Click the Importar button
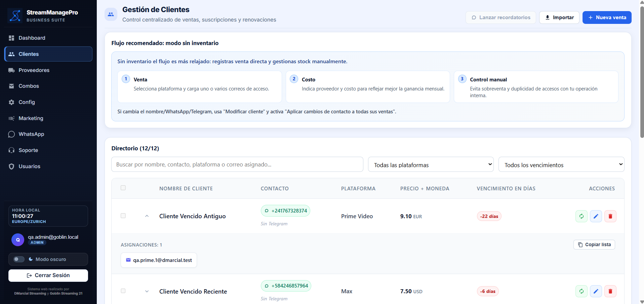Viewport: 644px width, 304px height. (x=559, y=17)
